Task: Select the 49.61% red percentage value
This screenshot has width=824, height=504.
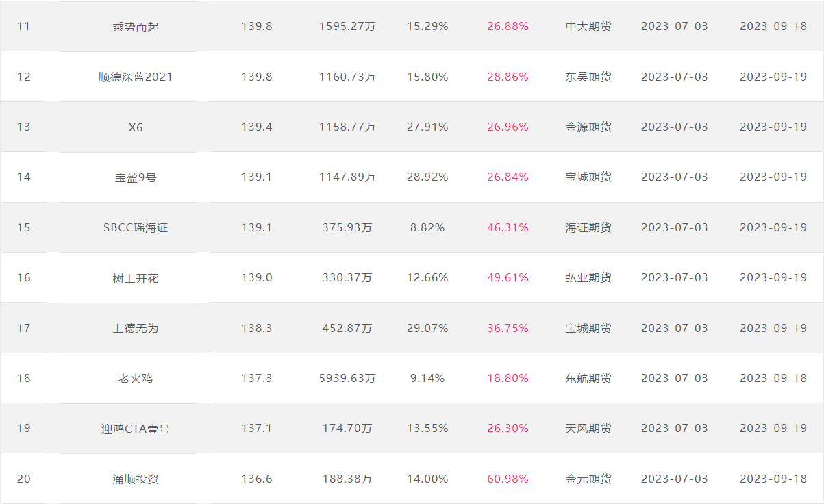Action: point(508,277)
